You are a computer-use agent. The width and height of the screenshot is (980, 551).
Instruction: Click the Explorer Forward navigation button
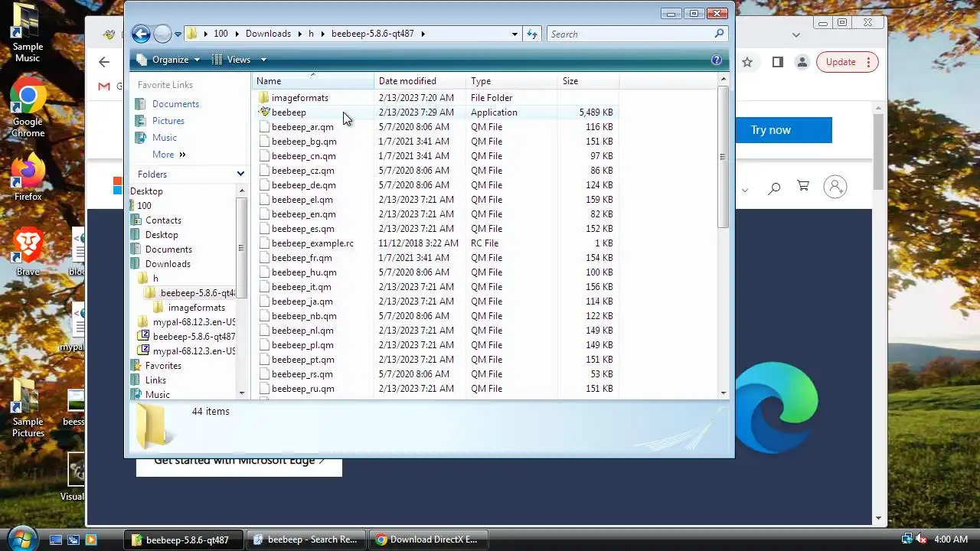[162, 34]
